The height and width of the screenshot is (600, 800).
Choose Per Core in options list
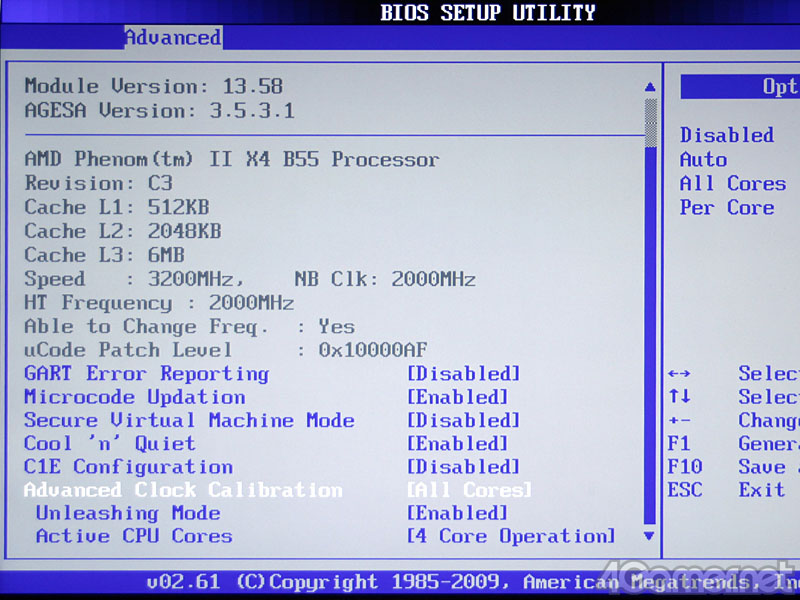(727, 208)
